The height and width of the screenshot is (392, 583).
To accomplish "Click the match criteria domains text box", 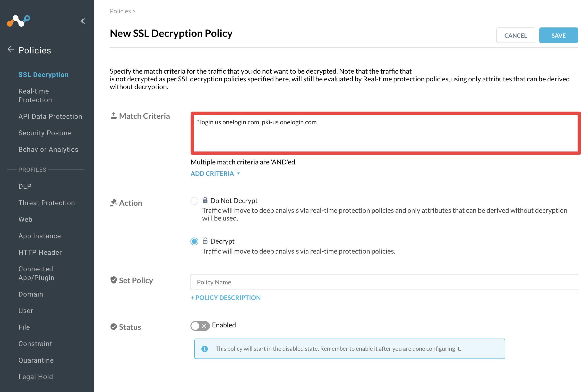I will [x=386, y=133].
